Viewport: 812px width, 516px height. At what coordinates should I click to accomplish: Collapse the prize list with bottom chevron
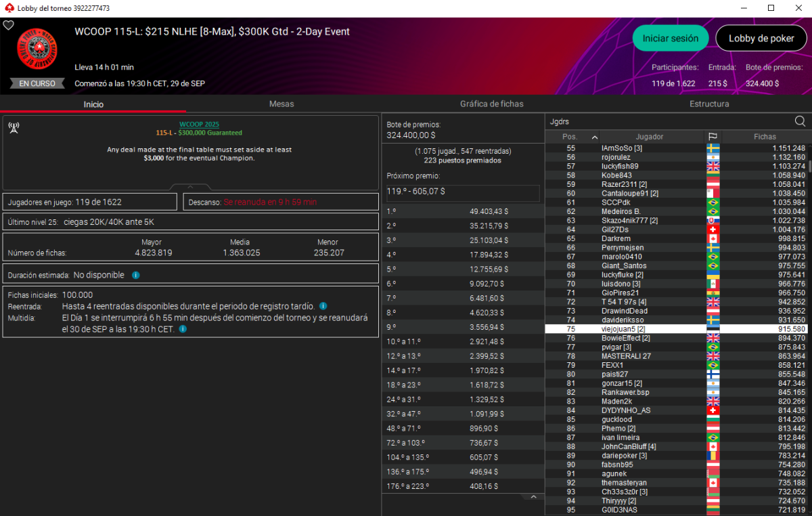click(533, 497)
